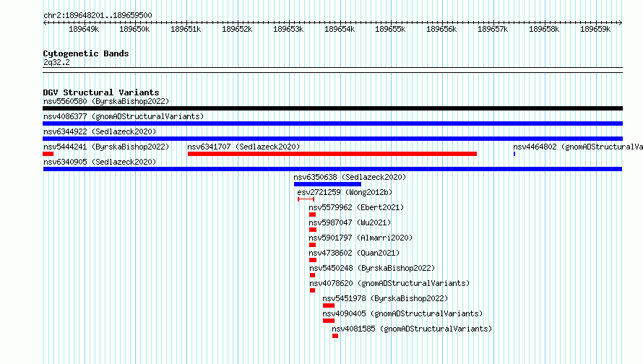
Task: Open the nsv4086377 (gnomADStructuralVariants) label
Action: coord(124,116)
